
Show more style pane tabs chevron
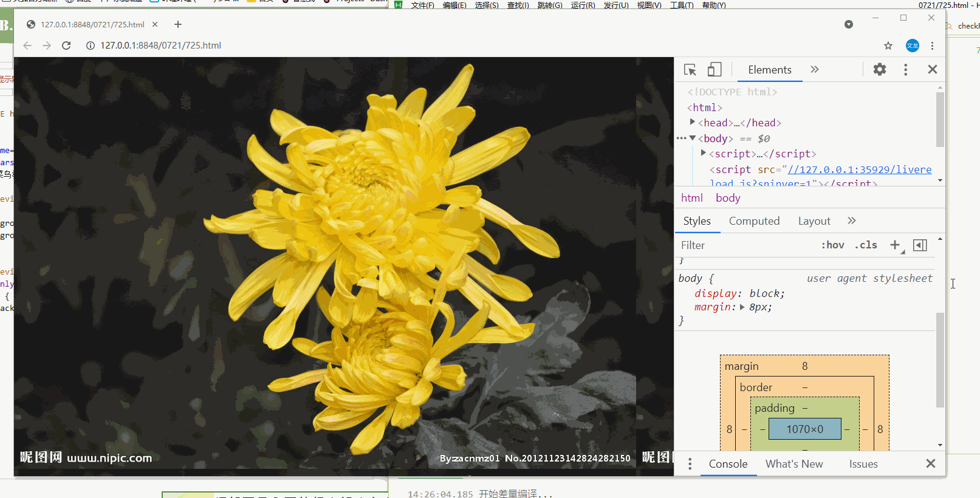(852, 220)
